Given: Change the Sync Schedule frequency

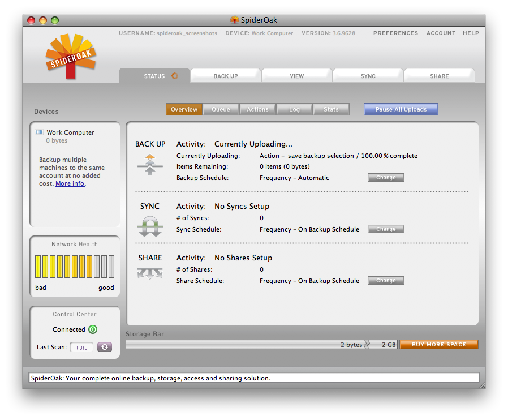Looking at the screenshot, I should tap(386, 229).
